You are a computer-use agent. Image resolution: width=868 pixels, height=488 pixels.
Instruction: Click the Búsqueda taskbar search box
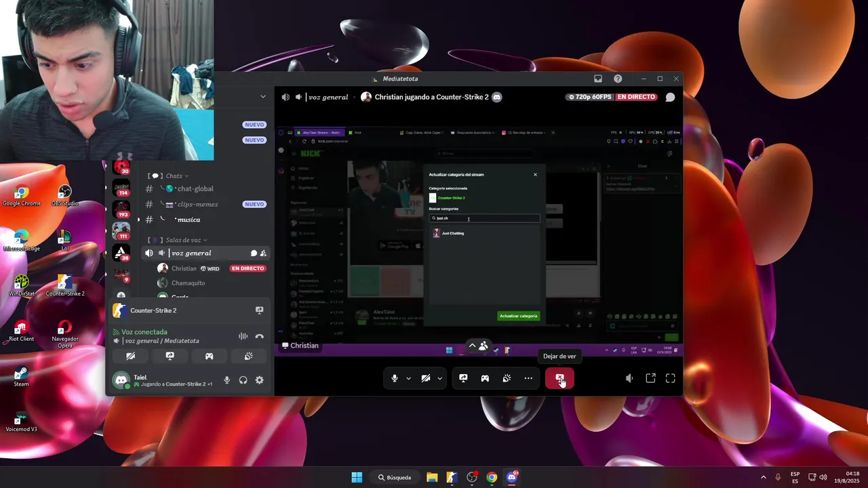coord(395,477)
